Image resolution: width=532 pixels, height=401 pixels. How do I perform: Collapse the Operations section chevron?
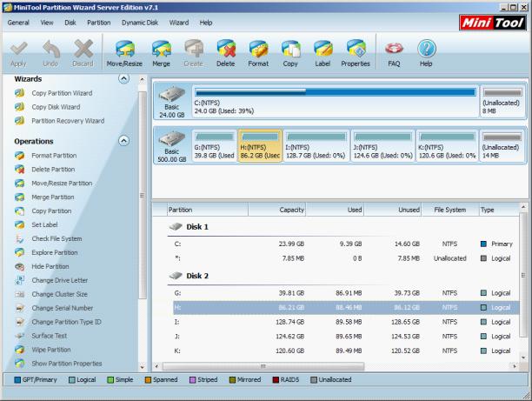(123, 141)
